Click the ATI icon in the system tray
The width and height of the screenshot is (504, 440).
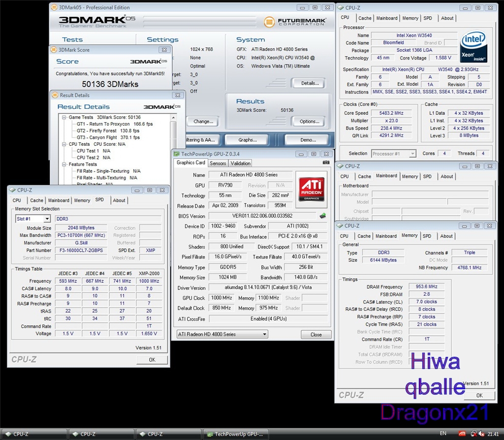pos(462,434)
